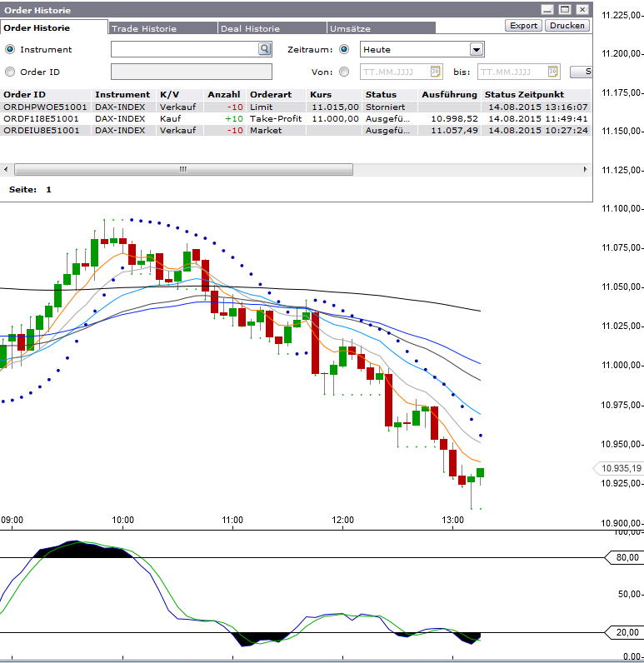Select the Von date range radio button
The height and width of the screenshot is (663, 644).
344,72
